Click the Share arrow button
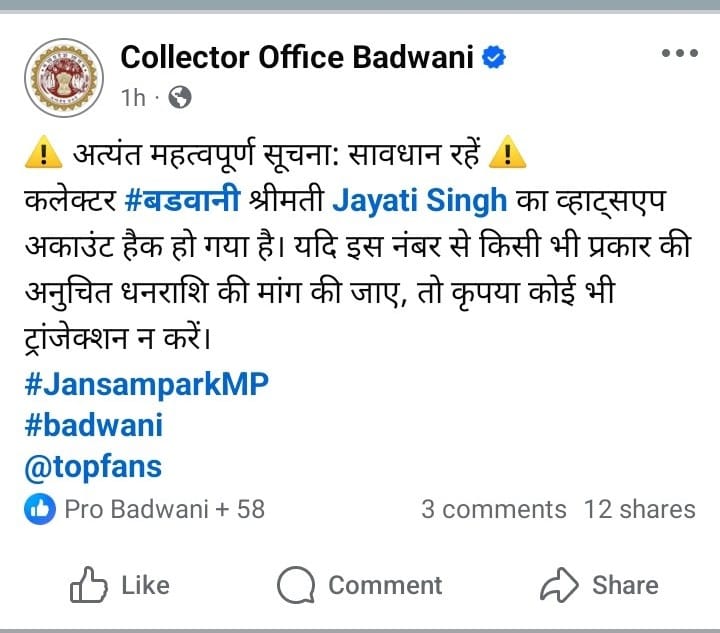Viewport: 720px width, 633px height. pos(599,585)
